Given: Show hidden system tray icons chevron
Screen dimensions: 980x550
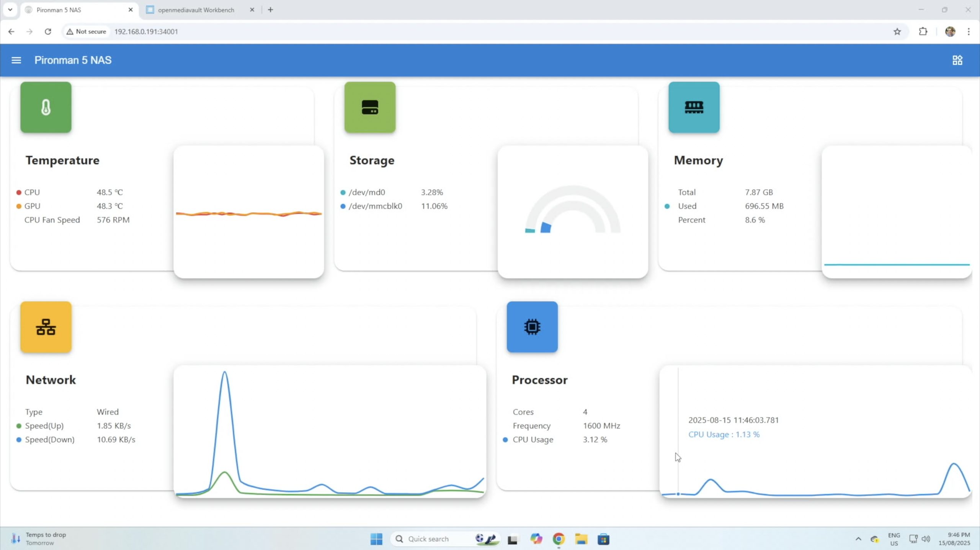Looking at the screenshot, I should 858,539.
